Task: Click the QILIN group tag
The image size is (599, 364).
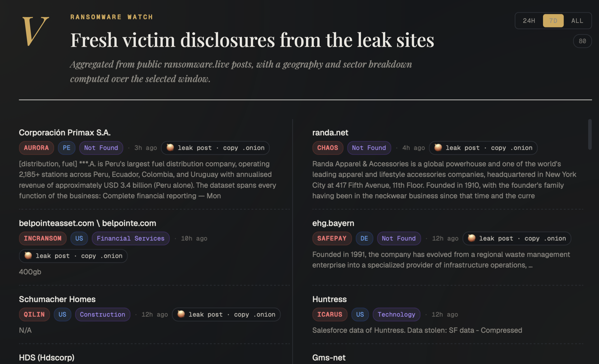Action: (34, 314)
